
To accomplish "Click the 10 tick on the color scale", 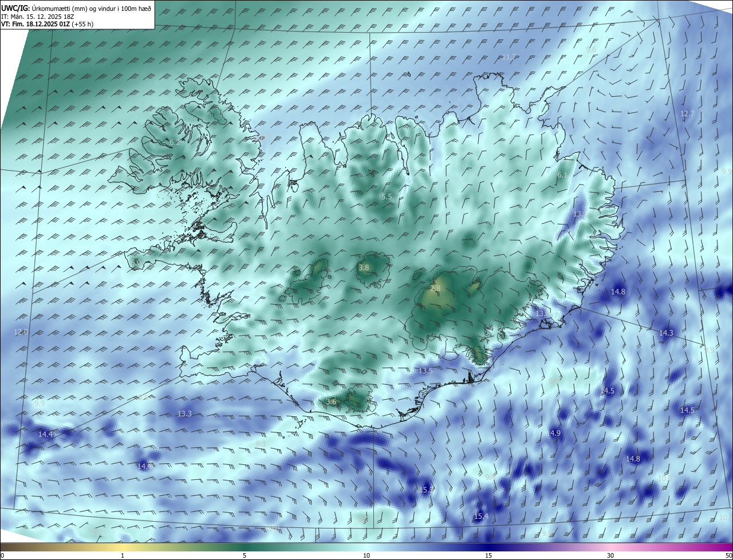I will tap(366, 556).
